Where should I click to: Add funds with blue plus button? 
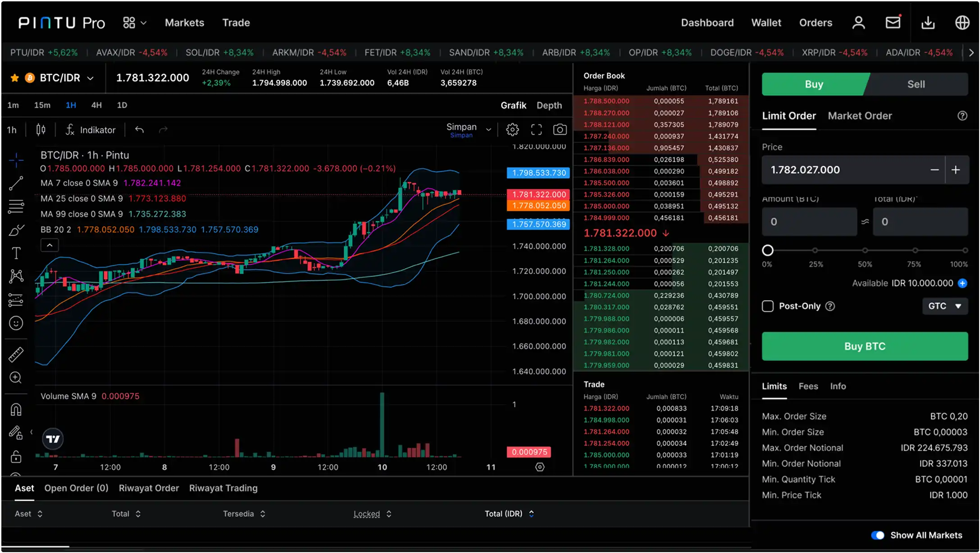click(x=962, y=283)
